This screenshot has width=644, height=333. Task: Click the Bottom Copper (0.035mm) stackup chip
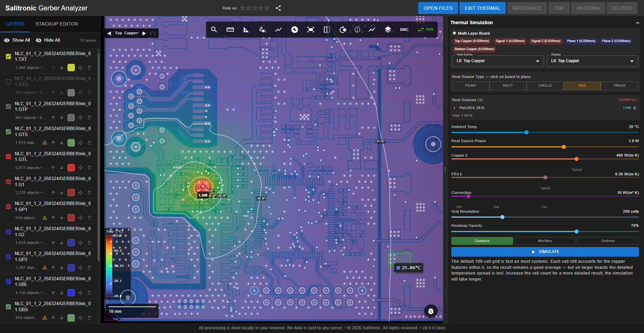tap(474, 49)
